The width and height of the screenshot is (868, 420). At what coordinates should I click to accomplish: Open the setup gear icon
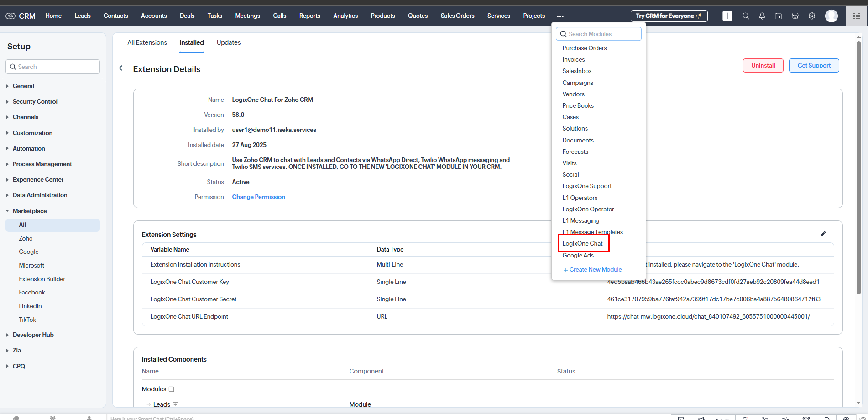[812, 16]
